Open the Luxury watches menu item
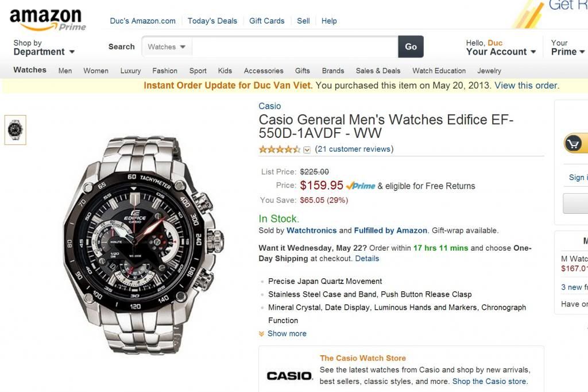Screen dimensions: 588x392 pyautogui.click(x=130, y=71)
